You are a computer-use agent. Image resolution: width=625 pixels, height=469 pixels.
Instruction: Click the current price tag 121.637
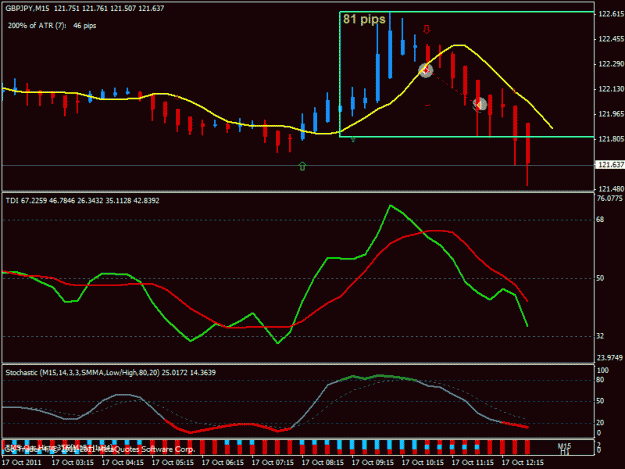[609, 165]
